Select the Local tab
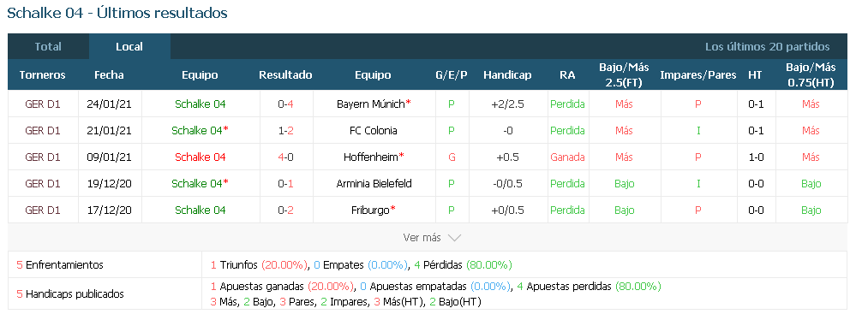Screen dimensions: 868x320 (x=129, y=47)
